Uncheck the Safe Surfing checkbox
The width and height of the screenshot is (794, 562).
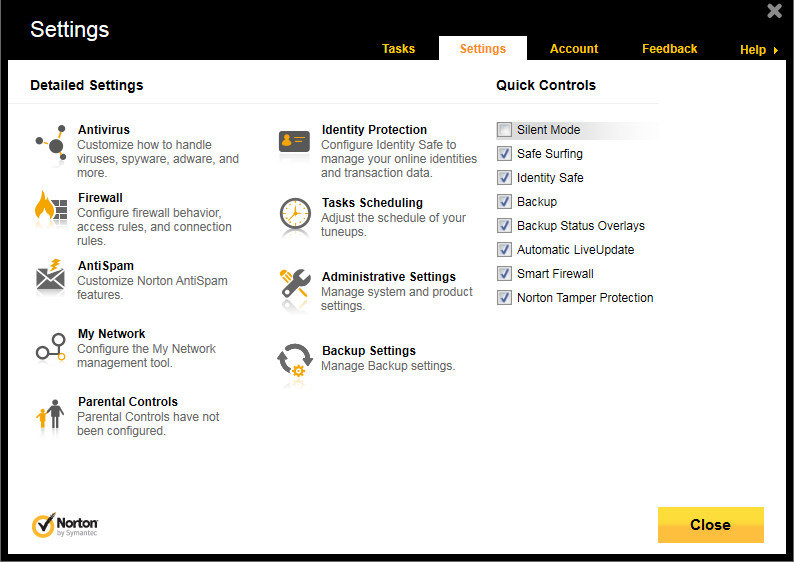click(504, 153)
